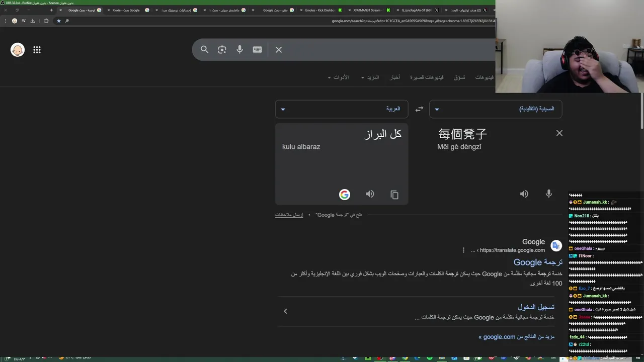
Task: Click the chevron beside تسجيل الدخول sitelink
Action: (285, 311)
